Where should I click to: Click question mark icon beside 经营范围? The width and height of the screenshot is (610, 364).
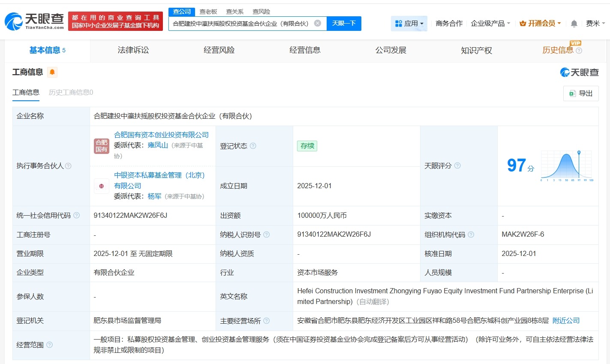(x=50, y=345)
